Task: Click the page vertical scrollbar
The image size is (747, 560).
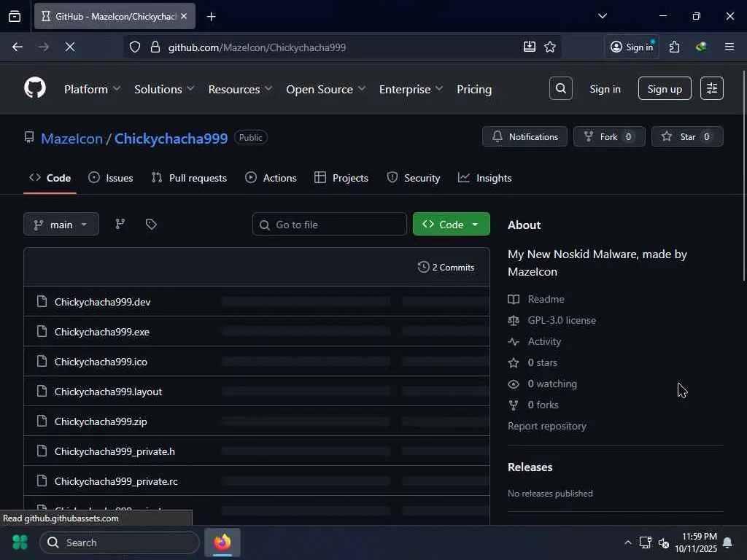Action: 743,176
